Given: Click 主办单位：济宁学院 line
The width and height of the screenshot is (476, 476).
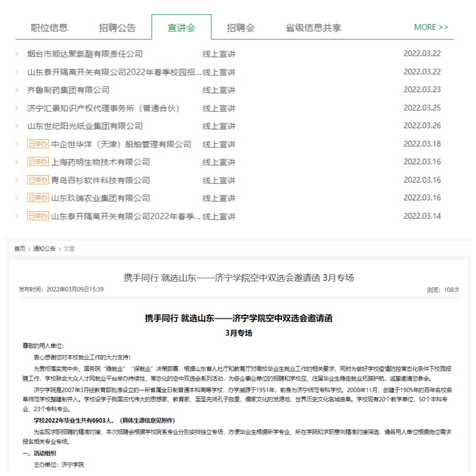Looking at the screenshot, I should pos(59,464).
